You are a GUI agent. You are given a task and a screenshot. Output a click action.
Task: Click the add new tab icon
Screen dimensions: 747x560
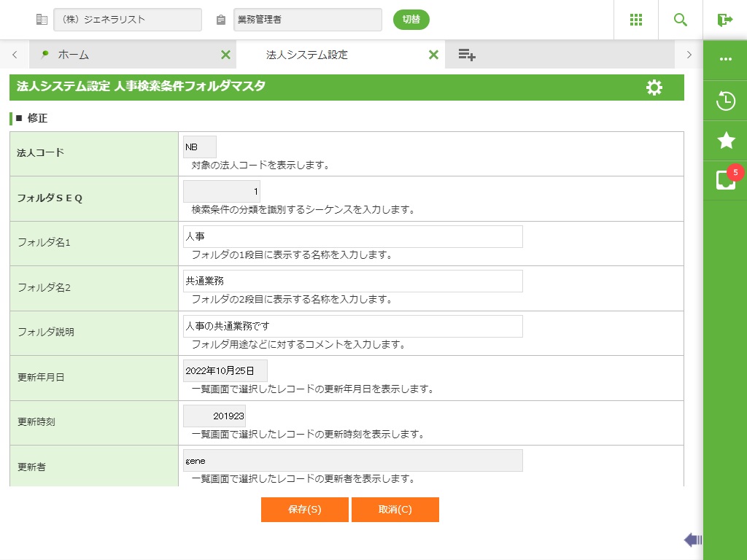pos(467,55)
